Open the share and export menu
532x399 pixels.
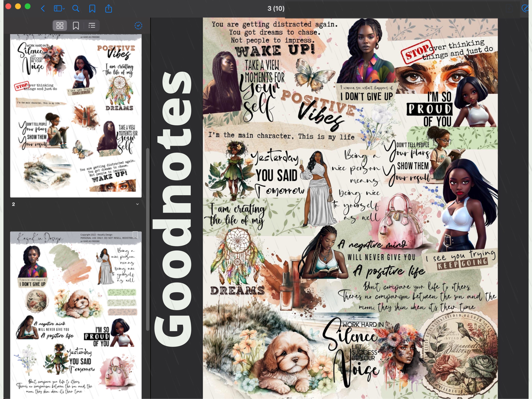click(x=109, y=8)
